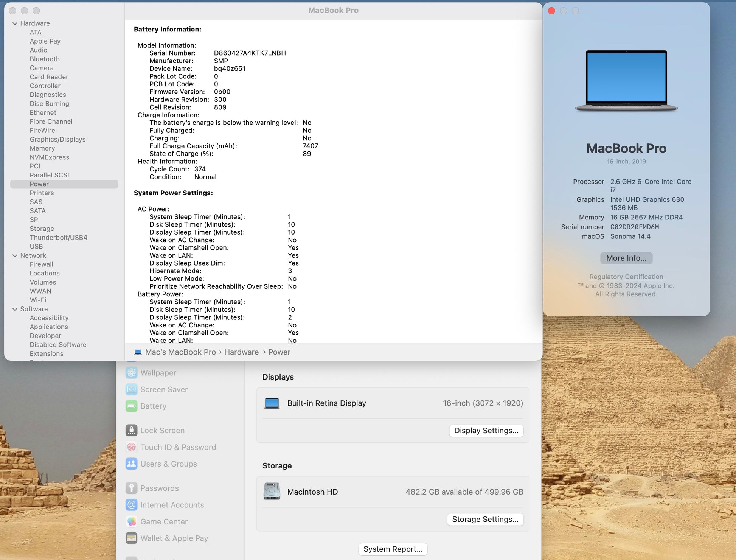
Task: Collapse the Hardware section
Action: pos(15,23)
